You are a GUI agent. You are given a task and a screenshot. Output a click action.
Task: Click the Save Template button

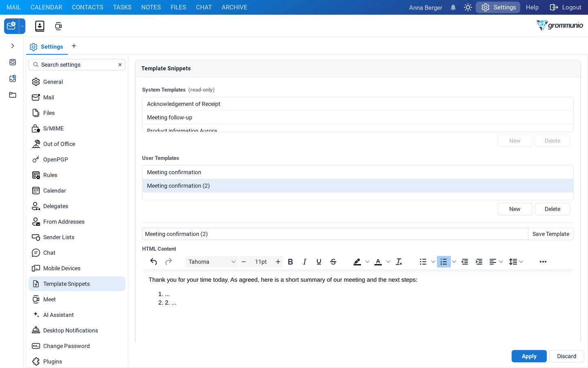tap(551, 234)
